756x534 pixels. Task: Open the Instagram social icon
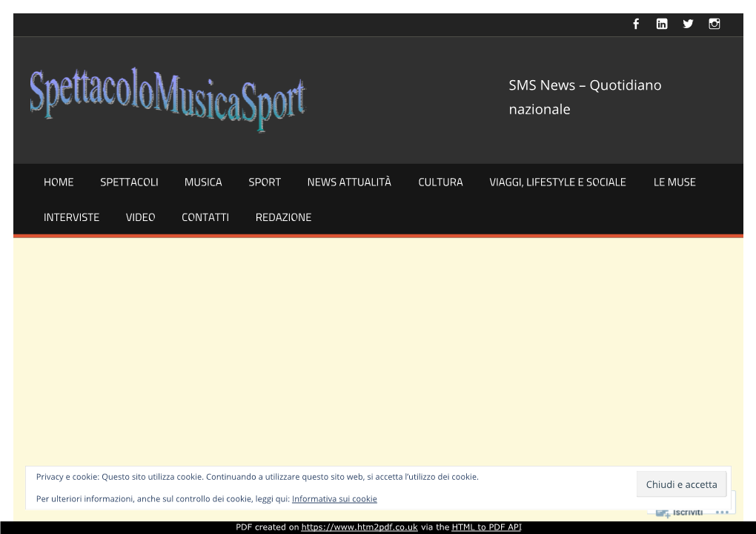point(714,24)
